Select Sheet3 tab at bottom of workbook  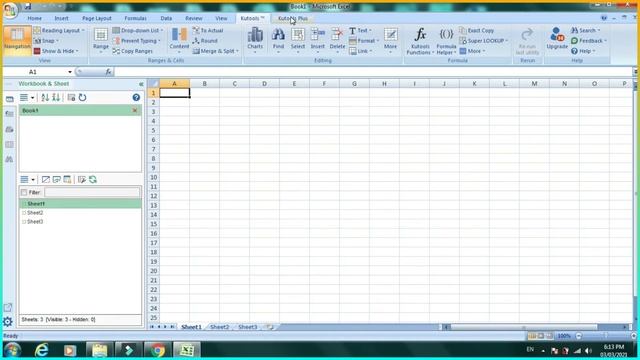point(248,327)
